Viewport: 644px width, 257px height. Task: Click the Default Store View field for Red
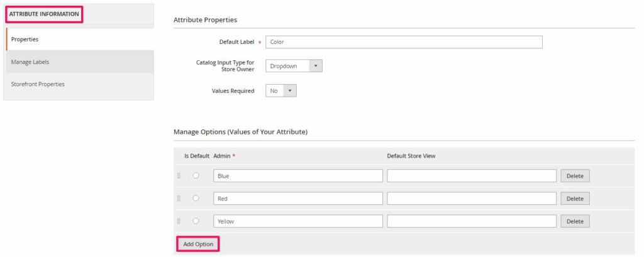(472, 199)
